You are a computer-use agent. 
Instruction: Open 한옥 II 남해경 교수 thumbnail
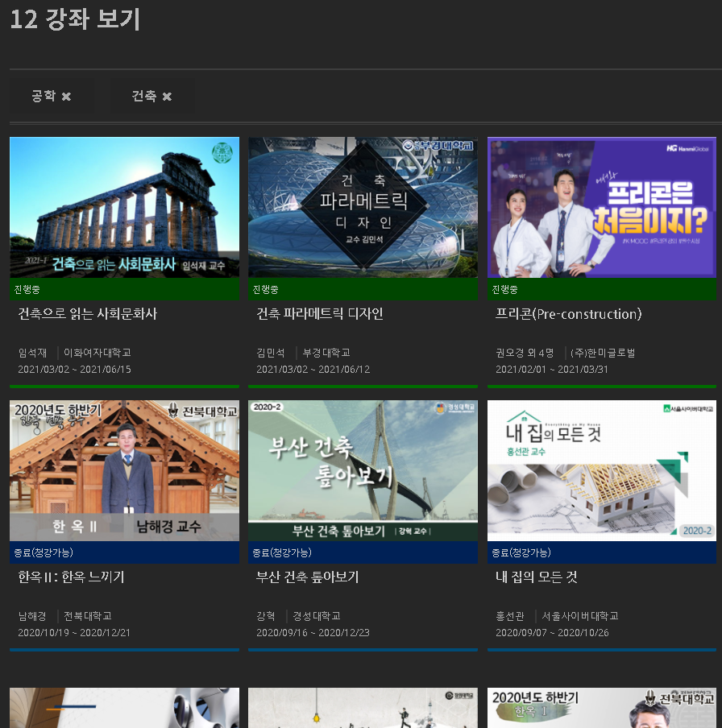pos(125,470)
